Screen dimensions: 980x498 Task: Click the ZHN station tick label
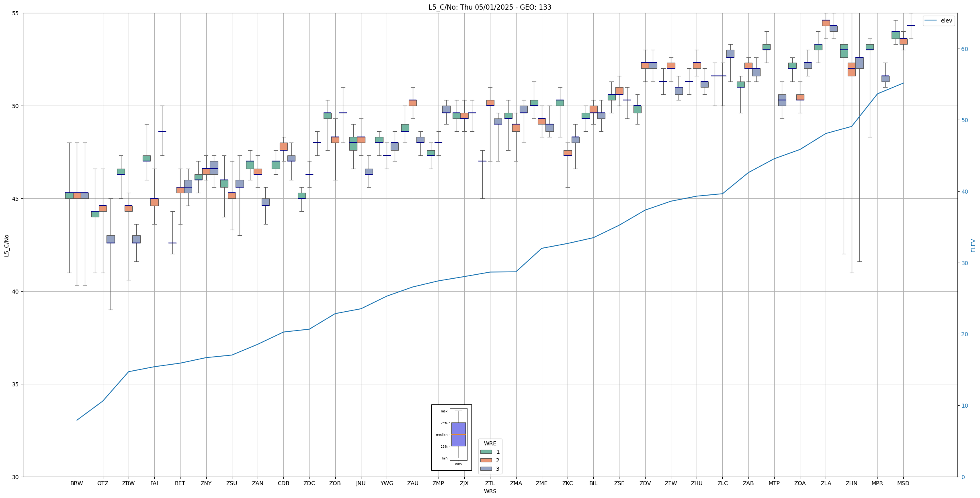[851, 483]
